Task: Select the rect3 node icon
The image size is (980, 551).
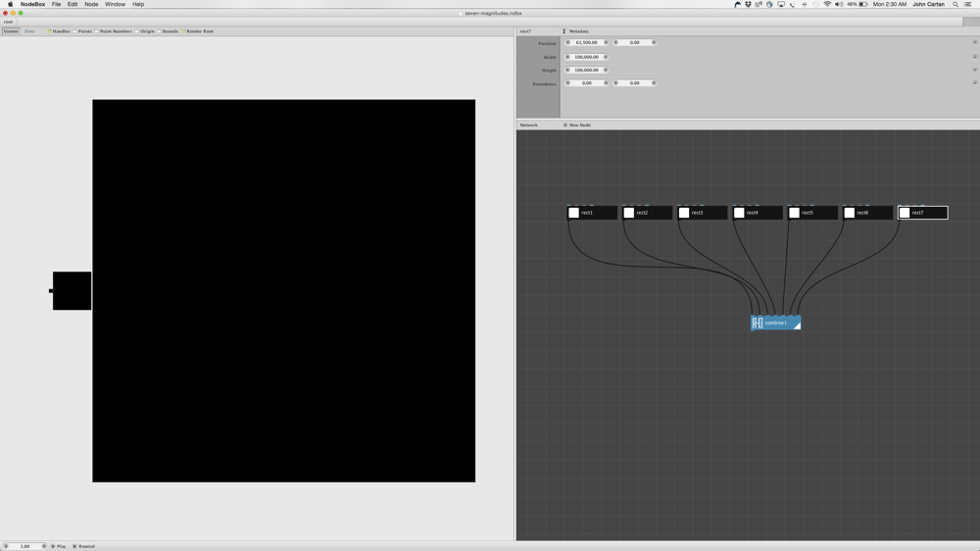Action: [x=684, y=213]
